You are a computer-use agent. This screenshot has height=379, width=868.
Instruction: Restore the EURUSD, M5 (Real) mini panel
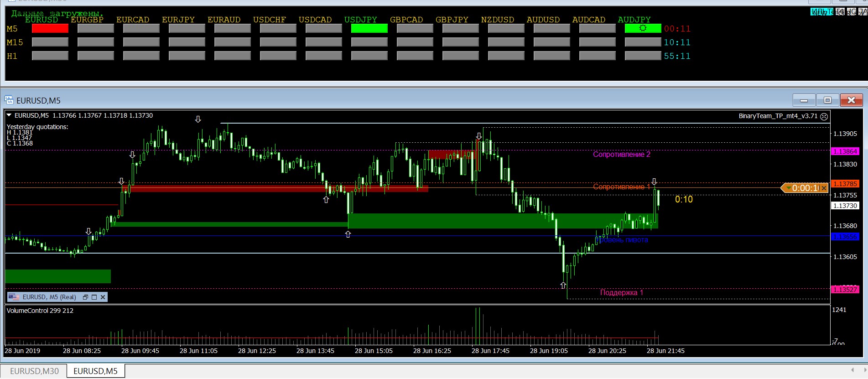(x=85, y=297)
